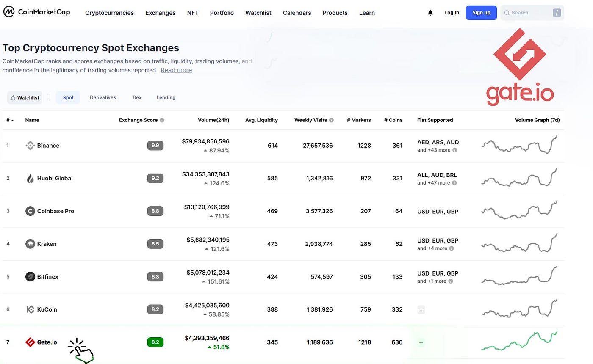
Task: Click the Gate.io red logo icon
Action: 30,342
